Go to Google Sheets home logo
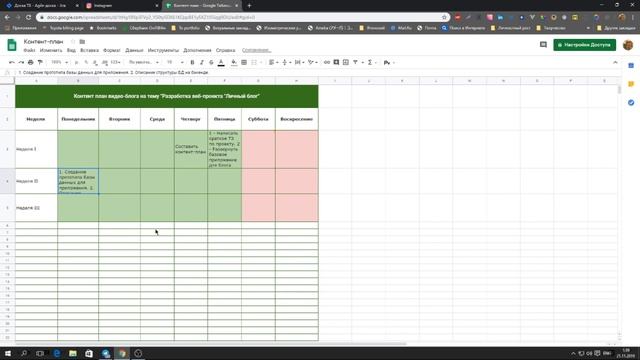The image size is (640, 360). (12, 45)
